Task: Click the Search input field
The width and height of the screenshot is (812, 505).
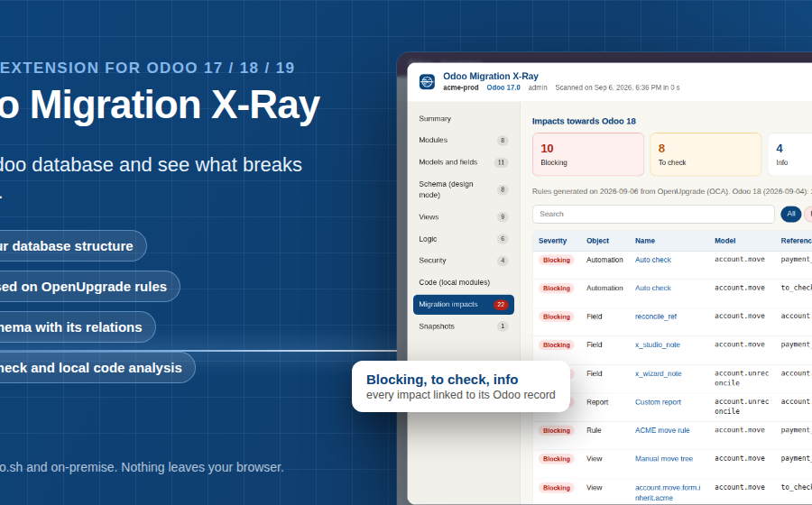Action: coord(653,214)
